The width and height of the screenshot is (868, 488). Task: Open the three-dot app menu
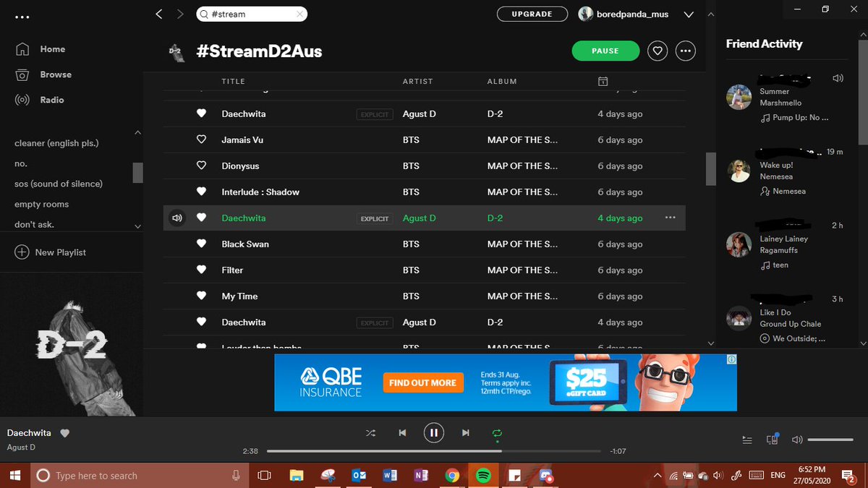click(22, 16)
